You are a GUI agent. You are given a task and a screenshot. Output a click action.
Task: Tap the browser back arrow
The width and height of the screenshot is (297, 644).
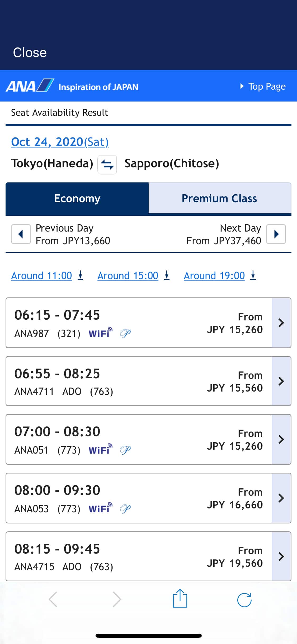pyautogui.click(x=53, y=599)
